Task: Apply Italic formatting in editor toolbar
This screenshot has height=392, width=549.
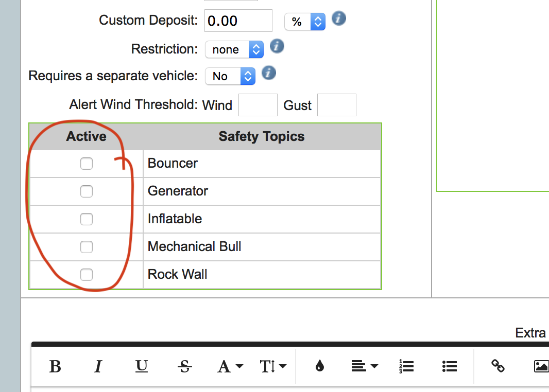Action: [x=98, y=366]
